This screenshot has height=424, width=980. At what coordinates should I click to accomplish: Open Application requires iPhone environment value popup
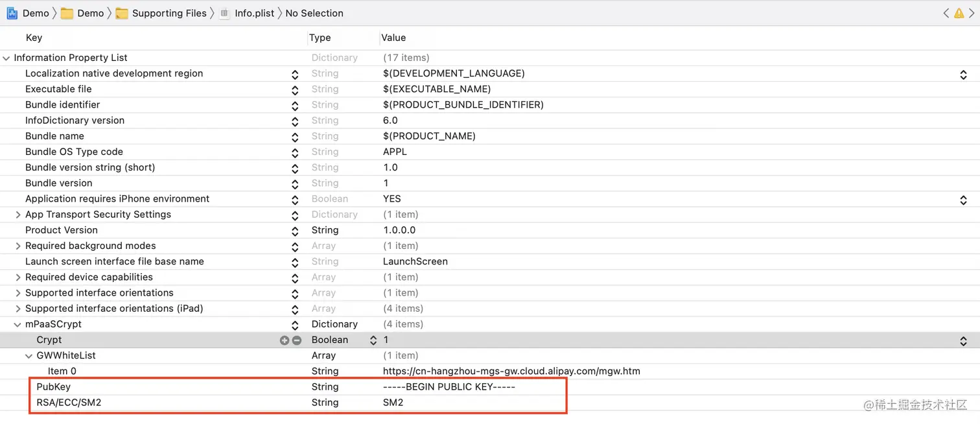click(x=963, y=200)
